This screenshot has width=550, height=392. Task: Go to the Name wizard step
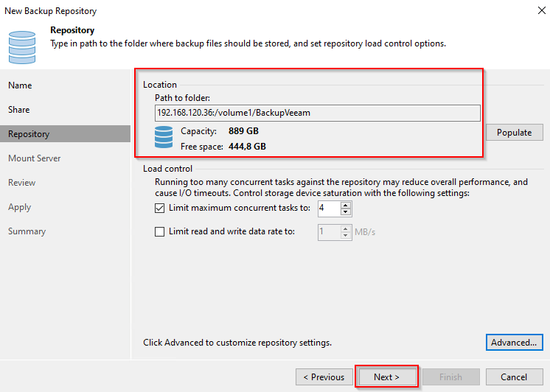[x=20, y=85]
